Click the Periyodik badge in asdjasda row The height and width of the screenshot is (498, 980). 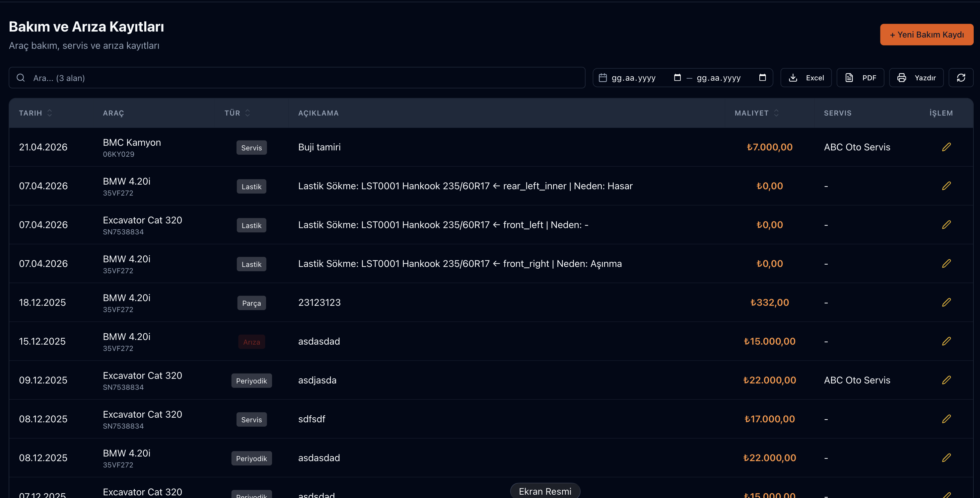click(251, 381)
